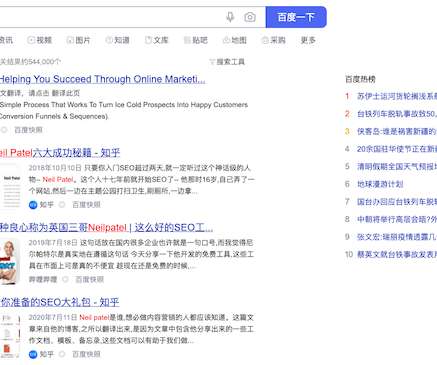Open hot topic 7 国台办回应台铁列车
Image resolution: width=437 pixels, height=365 pixels.
point(397,202)
